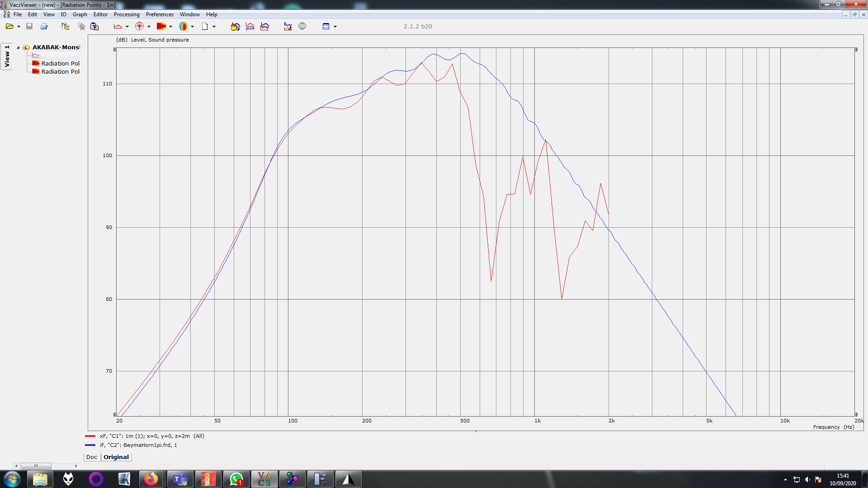Image resolution: width=868 pixels, height=488 pixels.
Task: Expand the grid layout dropdown arrow
Action: (335, 27)
